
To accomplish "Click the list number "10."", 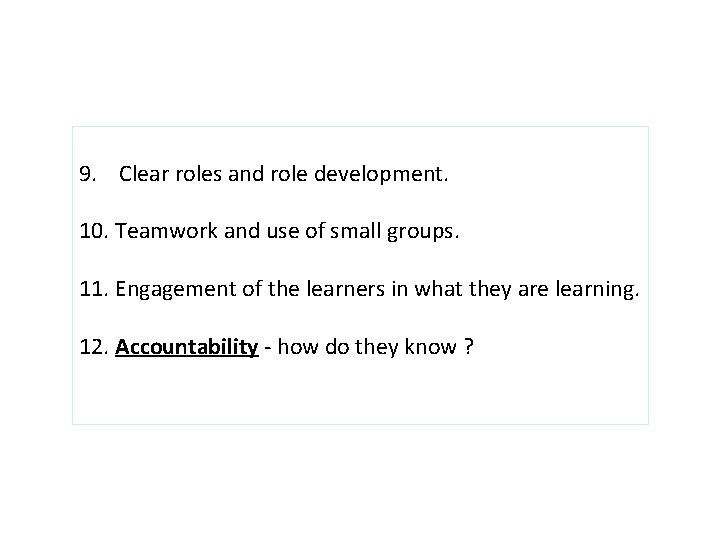I will coord(94,233).
